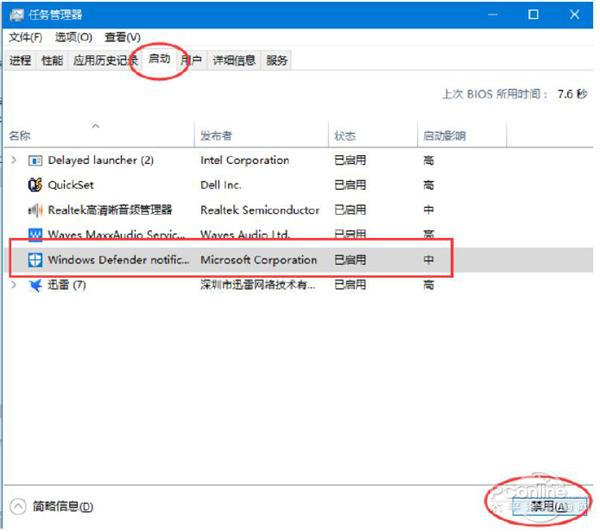Switch to the 进程 tab
This screenshot has height=532, width=600.
pyautogui.click(x=20, y=60)
